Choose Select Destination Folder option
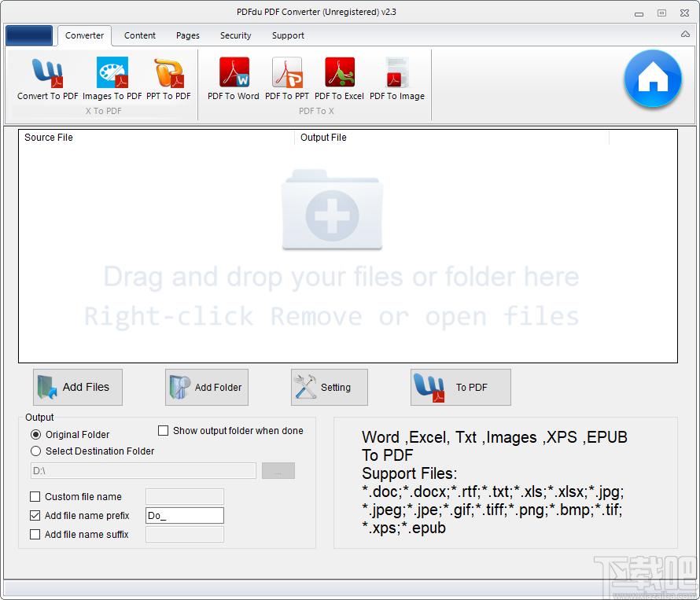Image resolution: width=700 pixels, height=600 pixels. (35, 451)
